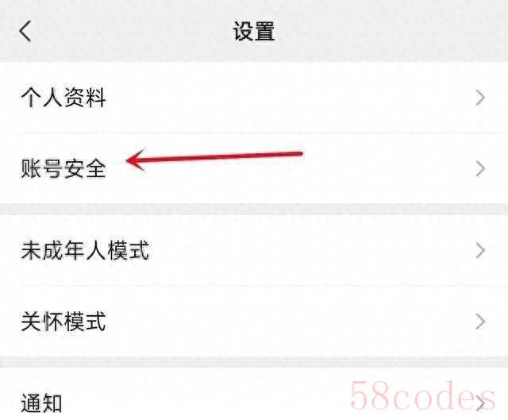Click gray divider below 账号安全 row
508x420 pixels.
(254, 209)
